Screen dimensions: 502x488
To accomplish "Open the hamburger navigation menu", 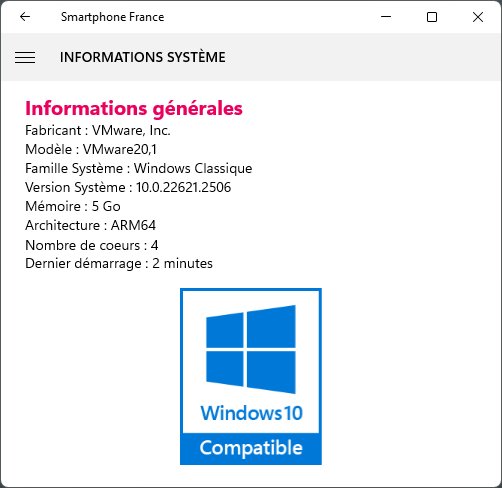I will click(x=25, y=57).
